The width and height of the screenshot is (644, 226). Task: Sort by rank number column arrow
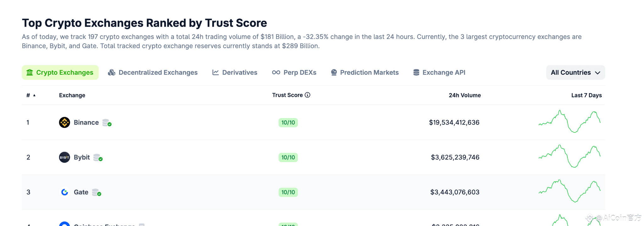(x=34, y=95)
